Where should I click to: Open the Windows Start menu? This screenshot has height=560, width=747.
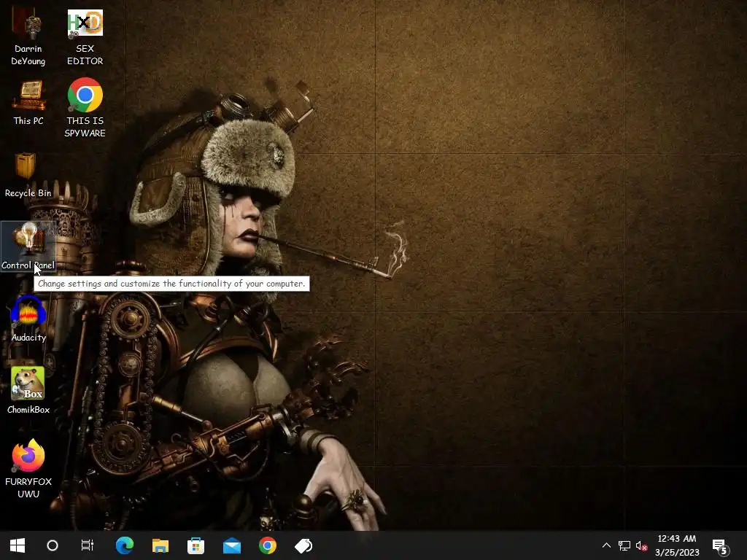(x=18, y=545)
